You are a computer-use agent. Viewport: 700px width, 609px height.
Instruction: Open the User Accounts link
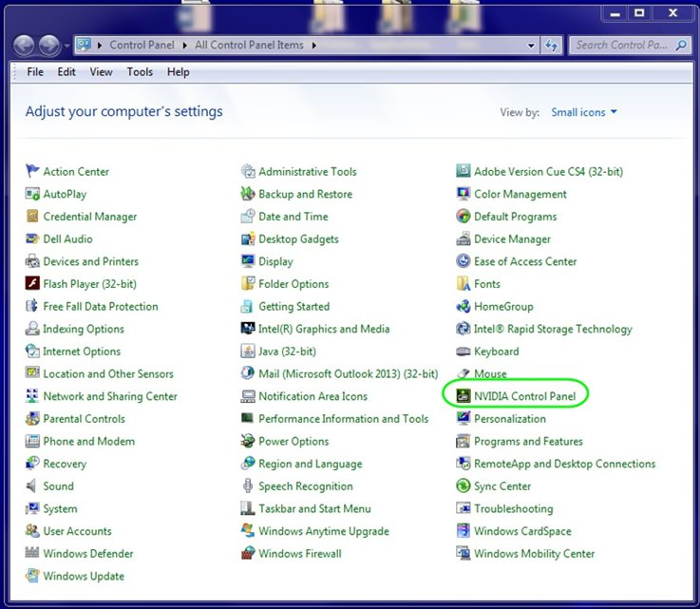click(x=77, y=531)
